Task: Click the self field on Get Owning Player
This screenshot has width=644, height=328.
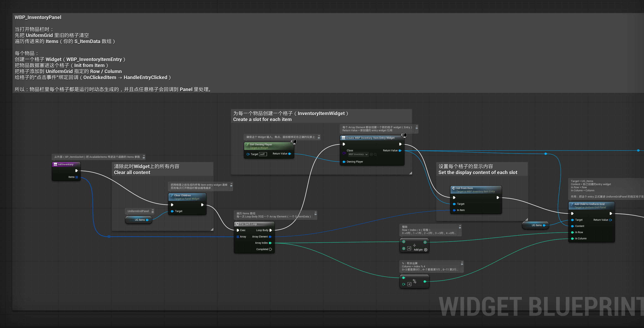Action: pyautogui.click(x=263, y=154)
